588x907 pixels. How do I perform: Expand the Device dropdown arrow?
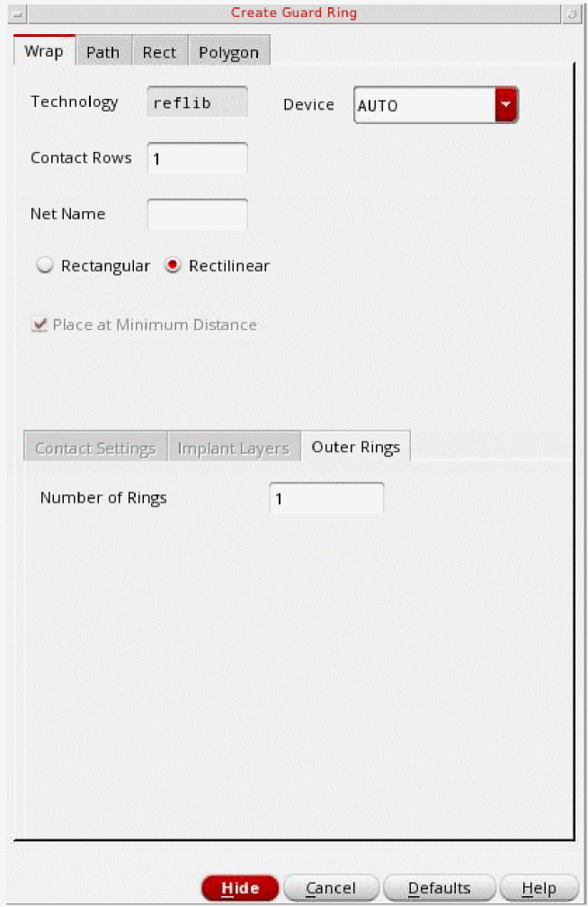[506, 105]
